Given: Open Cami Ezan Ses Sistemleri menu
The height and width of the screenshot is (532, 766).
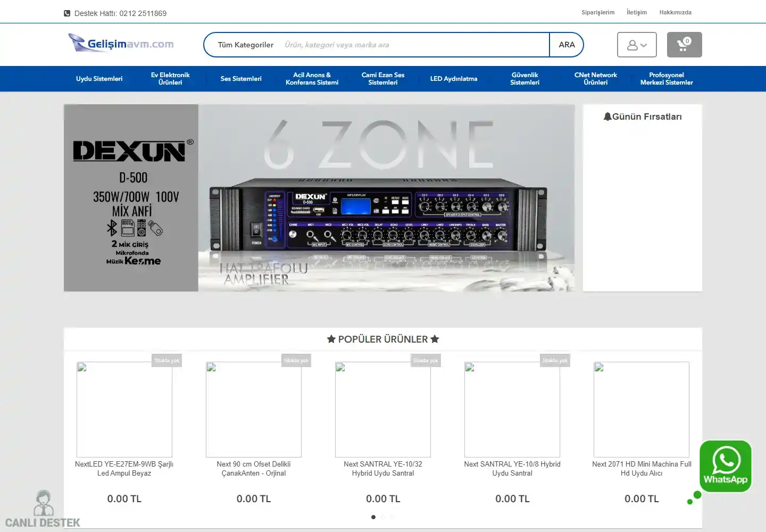Looking at the screenshot, I should 383,79.
